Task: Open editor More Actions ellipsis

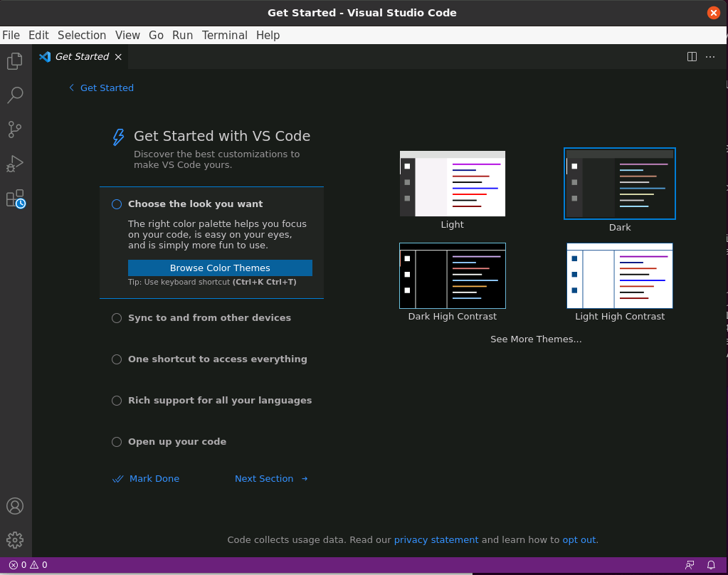Action: tap(710, 57)
